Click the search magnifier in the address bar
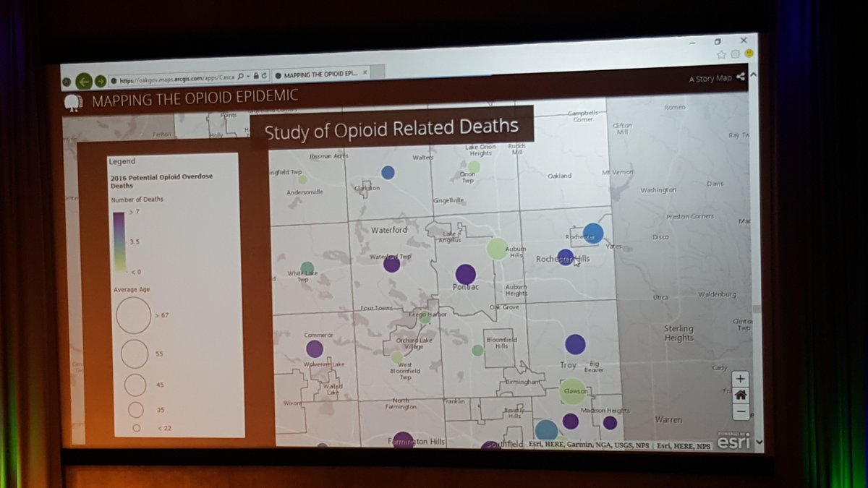The width and height of the screenshot is (868, 488). [241, 76]
